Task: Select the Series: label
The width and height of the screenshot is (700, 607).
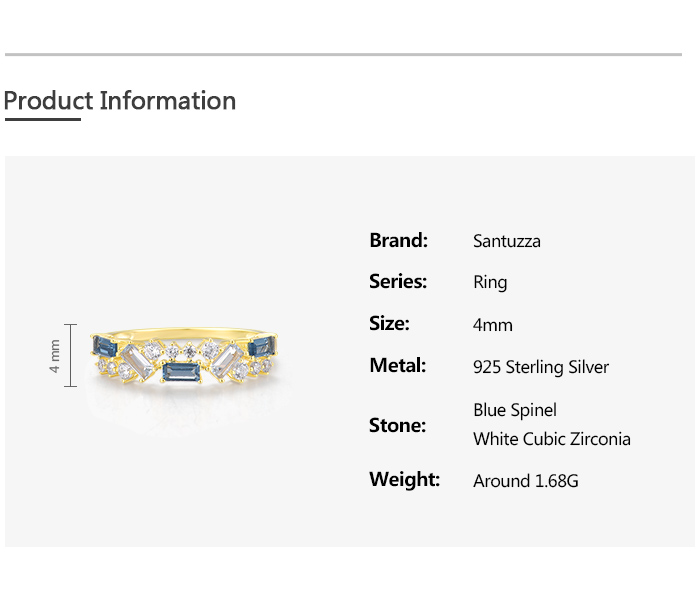Action: (x=398, y=282)
